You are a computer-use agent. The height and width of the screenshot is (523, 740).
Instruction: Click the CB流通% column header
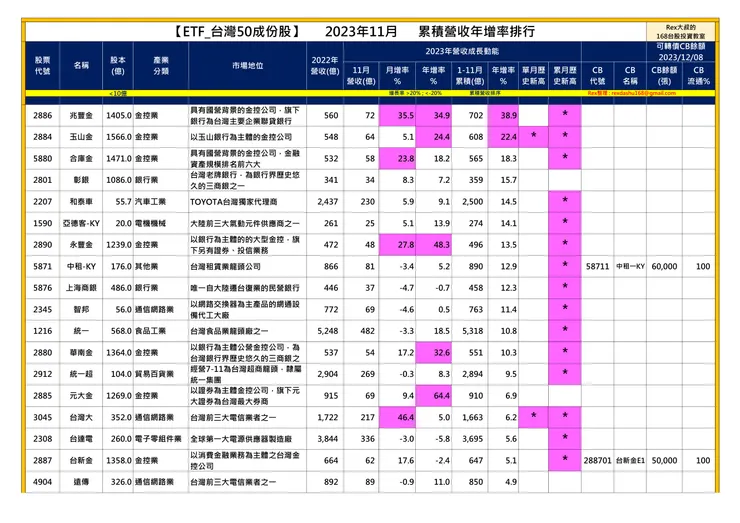[x=698, y=76]
